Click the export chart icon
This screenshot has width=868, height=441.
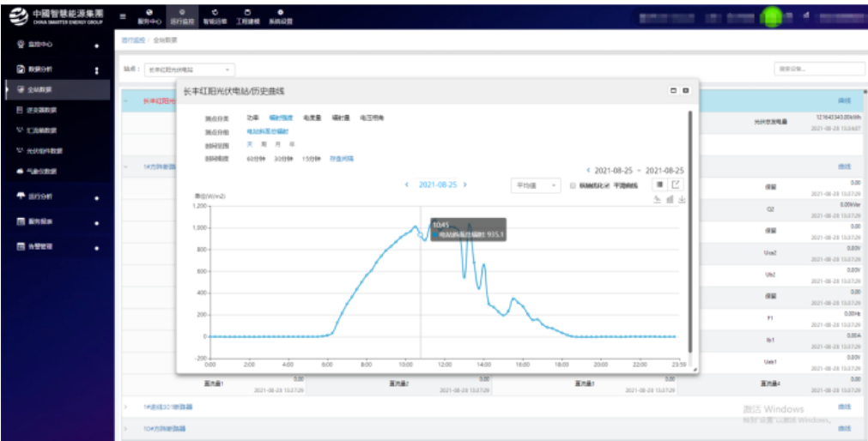(x=676, y=185)
